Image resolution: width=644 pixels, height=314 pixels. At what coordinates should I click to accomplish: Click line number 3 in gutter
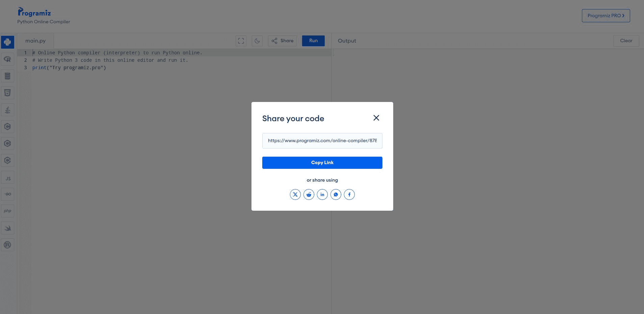[x=25, y=68]
